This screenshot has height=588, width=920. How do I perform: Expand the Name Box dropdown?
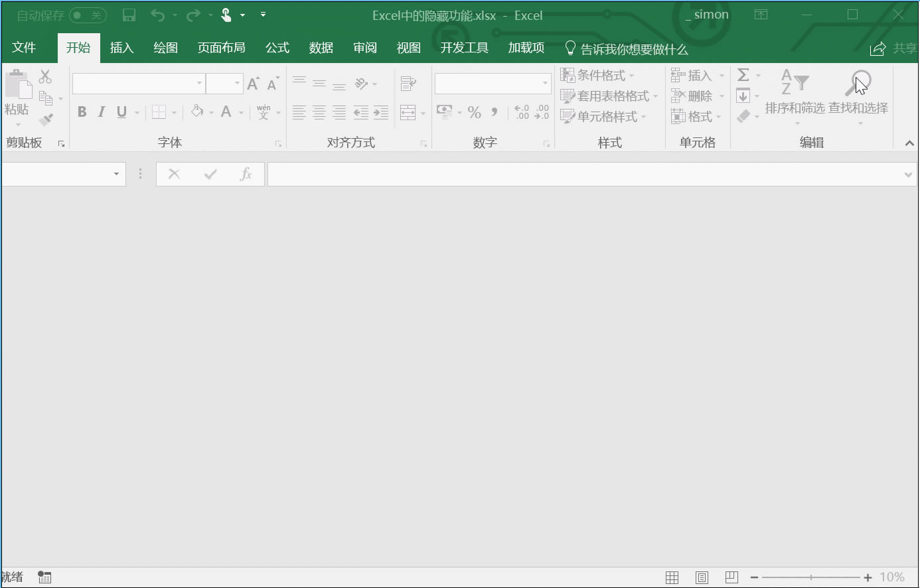[x=116, y=173]
